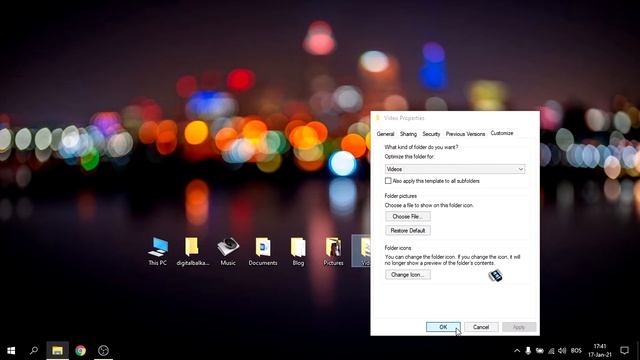
Task: Open the volume control tray icon
Action: click(562, 351)
